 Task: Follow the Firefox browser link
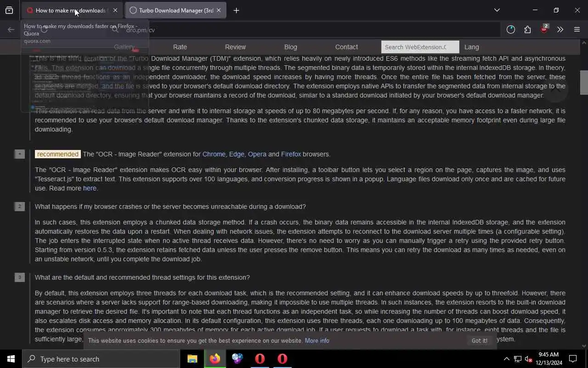pyautogui.click(x=291, y=154)
